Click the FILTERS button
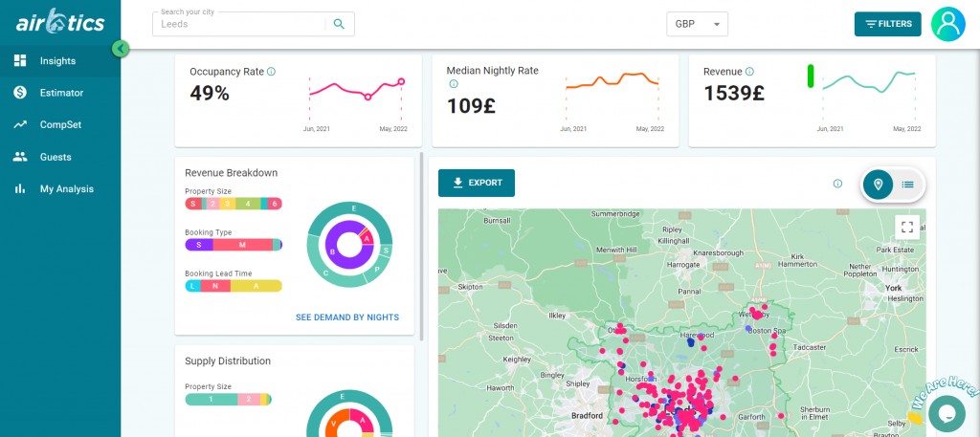980x437 pixels. tap(887, 24)
